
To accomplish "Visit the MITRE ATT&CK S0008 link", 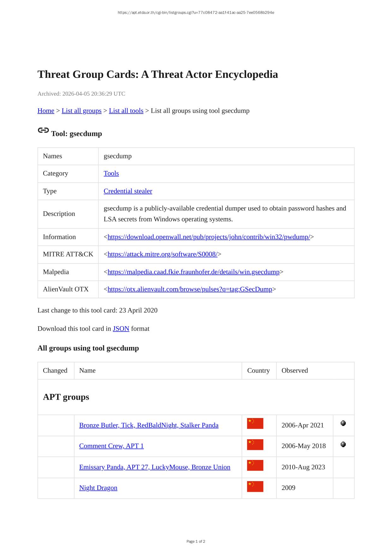I will coord(162,254).
